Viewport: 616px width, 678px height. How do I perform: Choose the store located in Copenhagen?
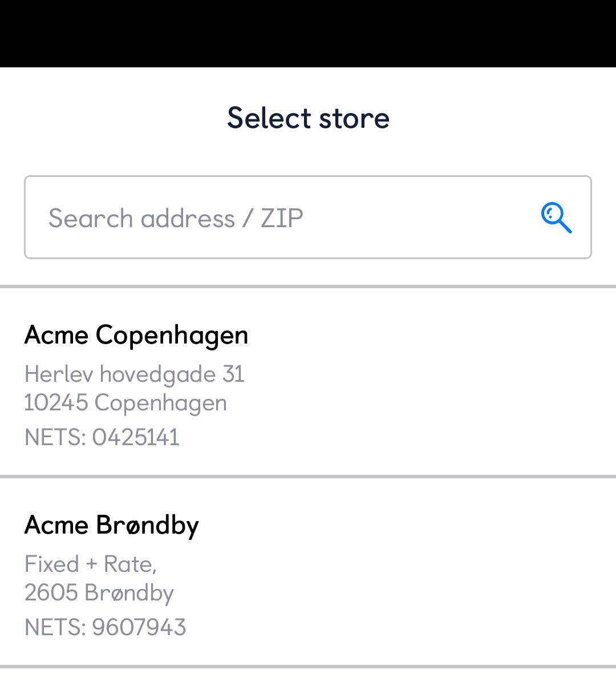point(308,382)
